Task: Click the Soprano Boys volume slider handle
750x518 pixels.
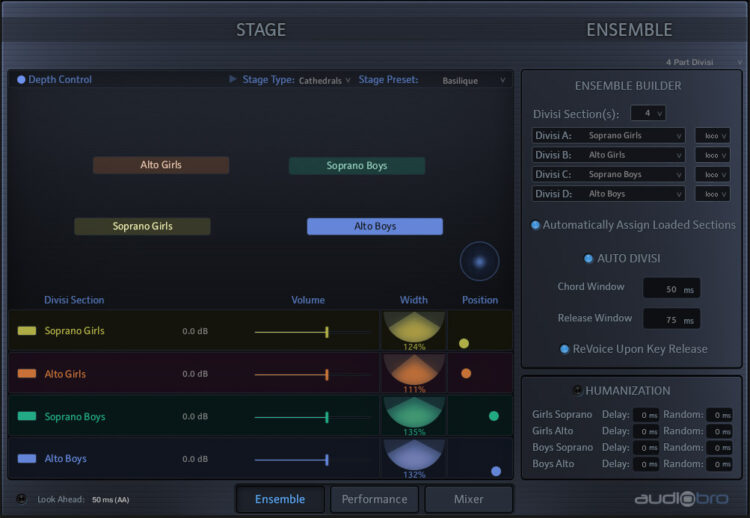Action: coord(327,417)
